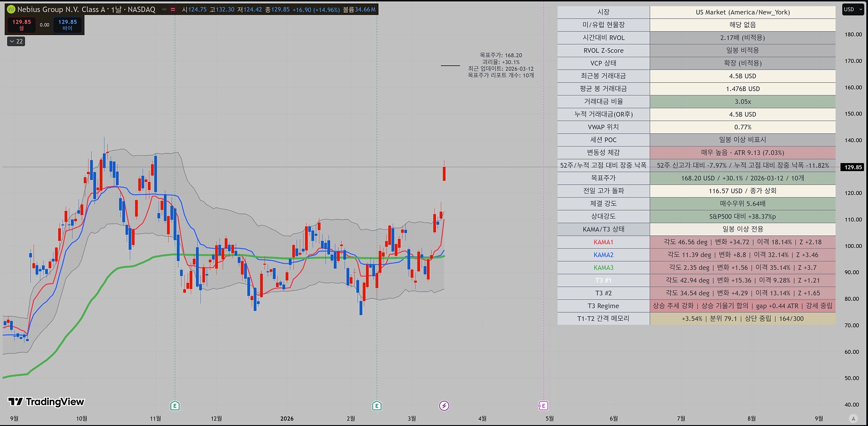Click the 168.20 USD target price table cell
This screenshot has height=426, width=868.
tap(742, 178)
